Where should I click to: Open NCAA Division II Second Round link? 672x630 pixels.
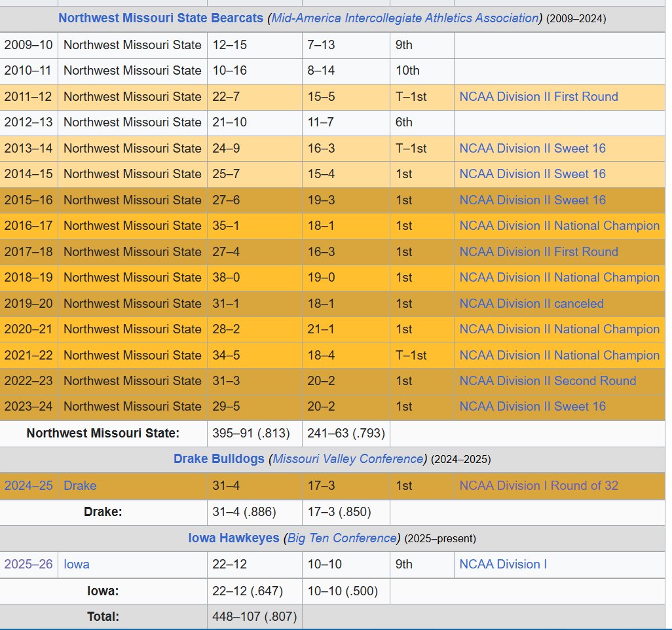point(548,380)
